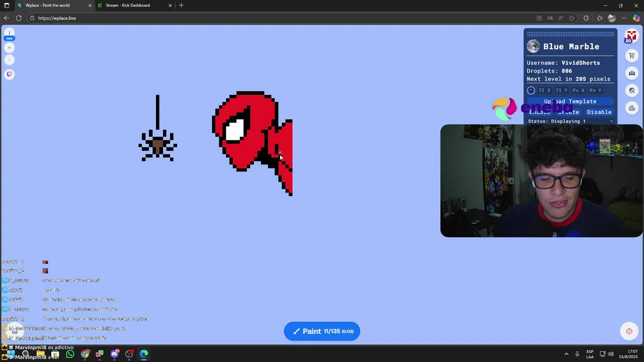Click the Blue Marble drag handle bar
Viewport: 644px width, 362px height.
click(x=570, y=34)
